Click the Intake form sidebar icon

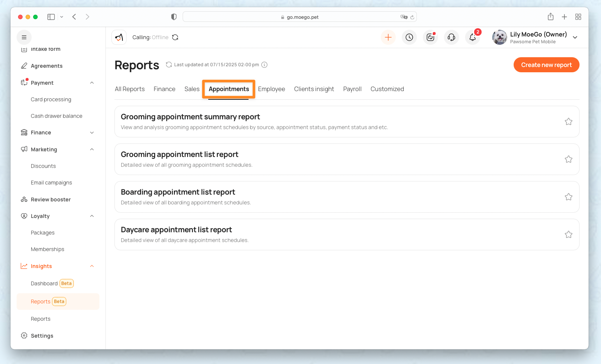[24, 49]
